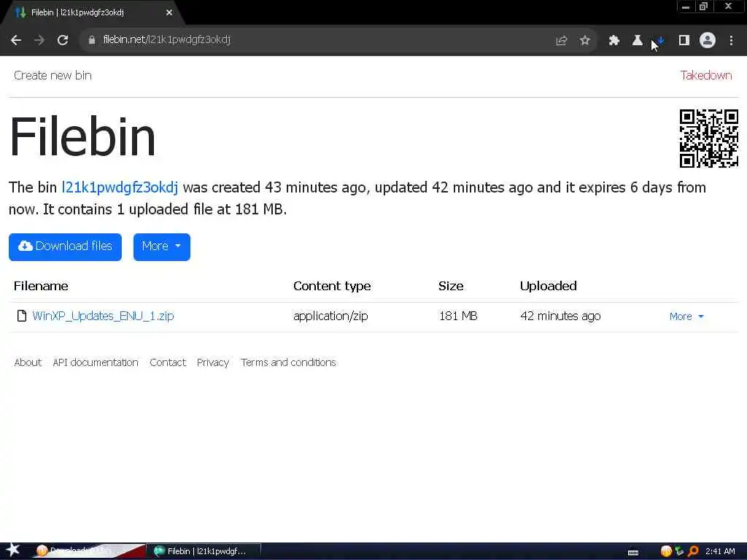Open the Privacy footer link
747x560 pixels.
tap(213, 362)
